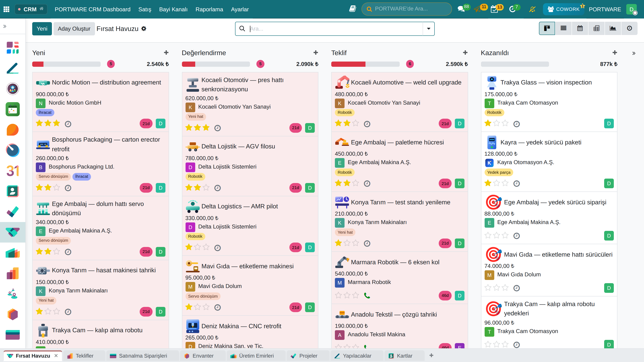Set third star on Ege Ambalaj paletleme hücresi

(355, 183)
